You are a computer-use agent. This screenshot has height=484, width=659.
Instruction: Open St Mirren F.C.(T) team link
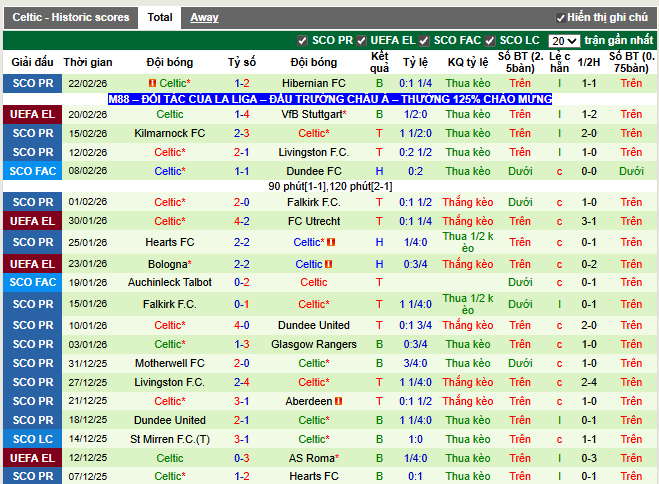pos(169,439)
